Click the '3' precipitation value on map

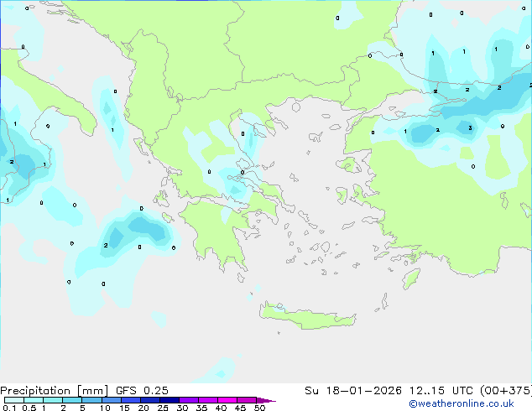pyautogui.click(x=470, y=127)
